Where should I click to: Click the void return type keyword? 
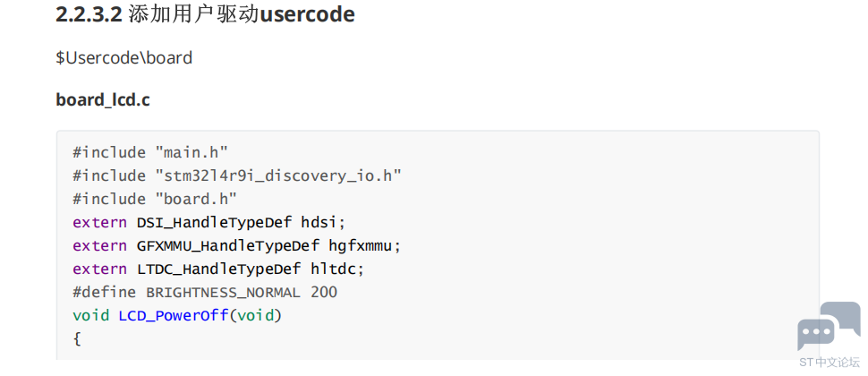90,316
